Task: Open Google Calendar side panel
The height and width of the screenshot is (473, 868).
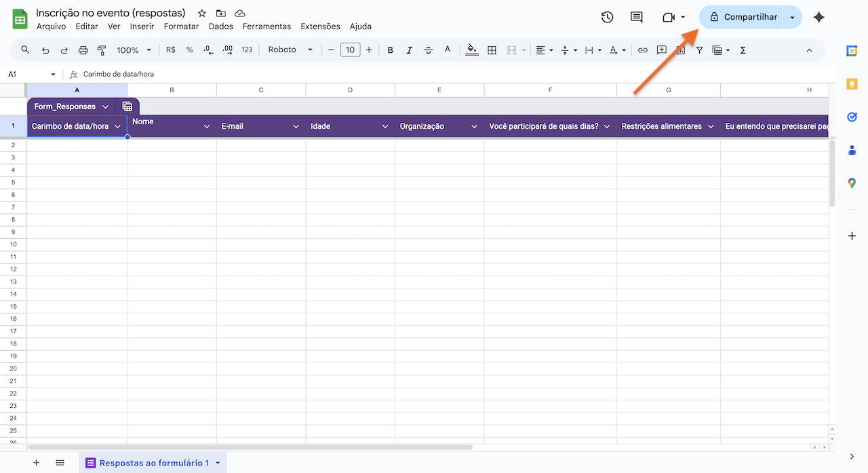Action: 851,50
